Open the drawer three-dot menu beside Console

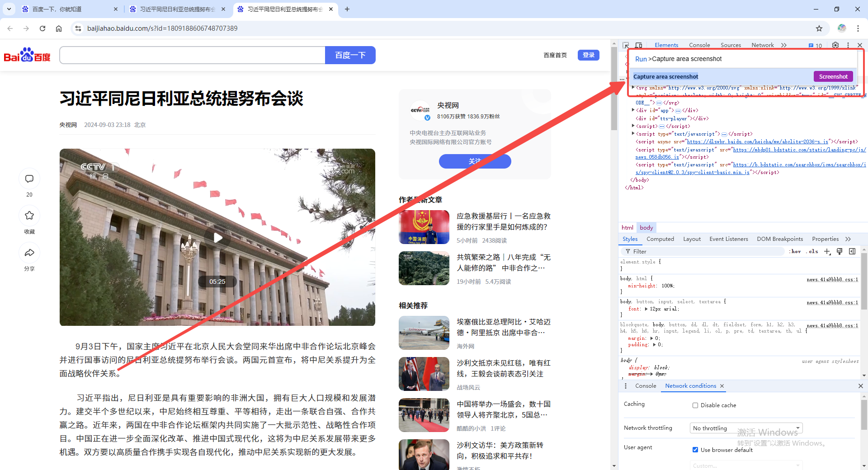tap(626, 386)
